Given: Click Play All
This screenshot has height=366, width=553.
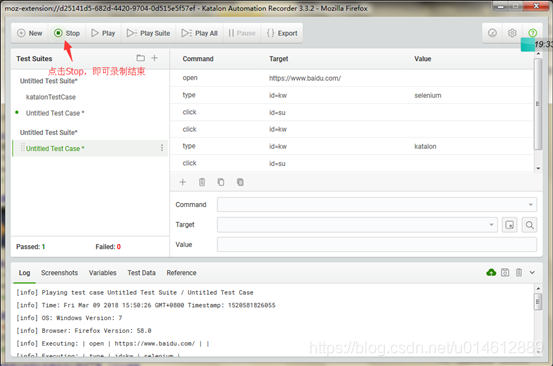Looking at the screenshot, I should coord(200,33).
